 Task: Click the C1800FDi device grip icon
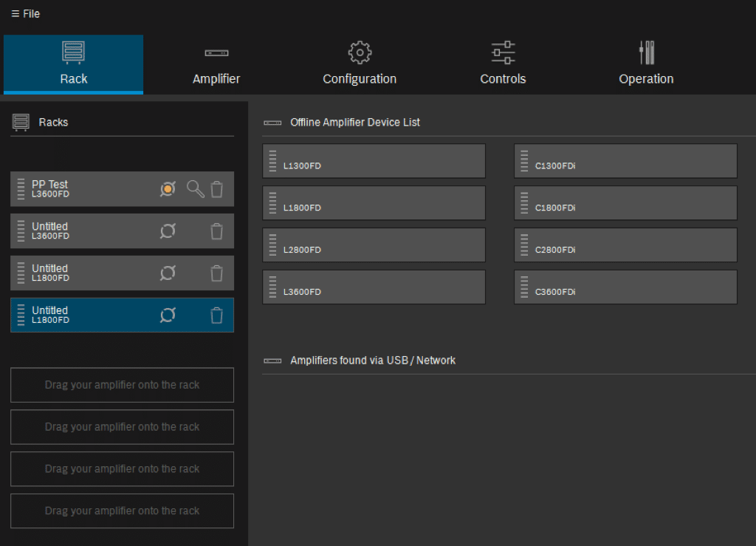tap(524, 202)
